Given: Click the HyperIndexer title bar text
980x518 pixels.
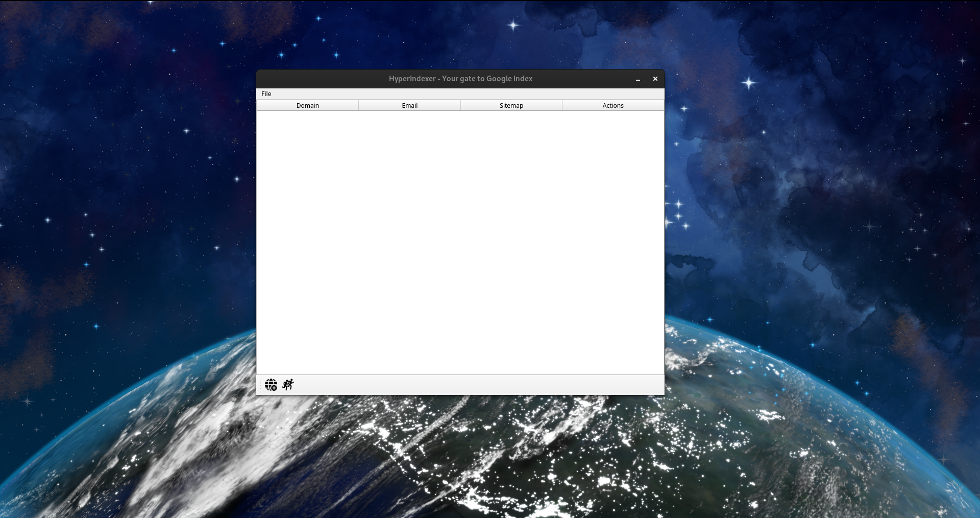Looking at the screenshot, I should tap(460, 79).
